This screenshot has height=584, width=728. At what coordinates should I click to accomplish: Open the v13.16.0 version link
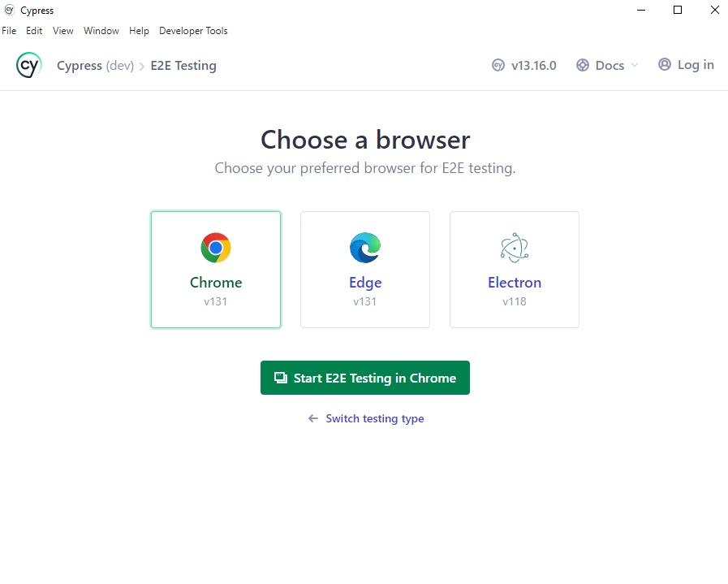tap(533, 66)
